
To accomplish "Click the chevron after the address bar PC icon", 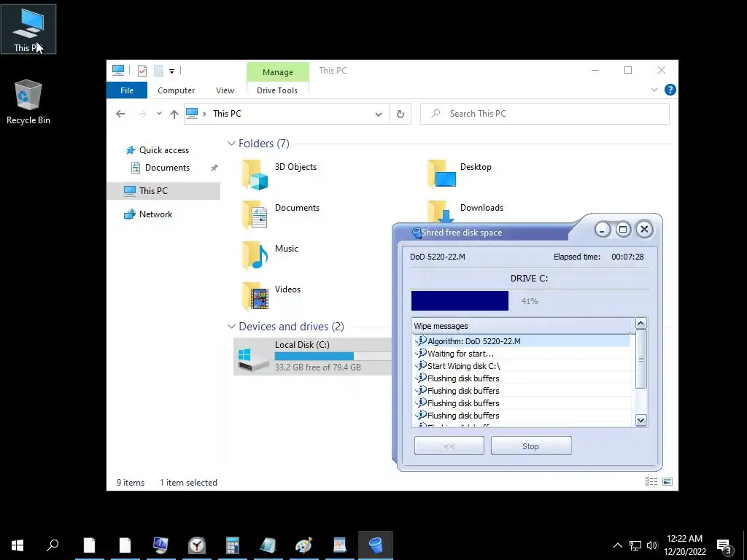I will click(x=204, y=114).
